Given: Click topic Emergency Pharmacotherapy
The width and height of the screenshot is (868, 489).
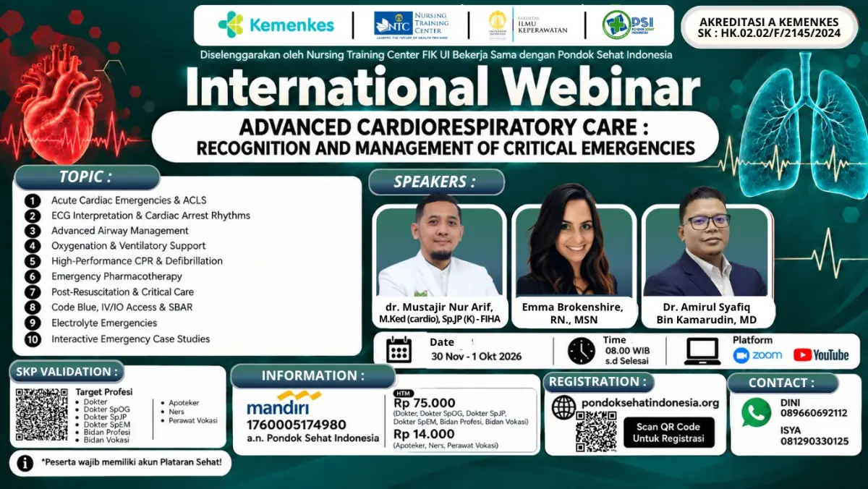Looking at the screenshot, I should click(x=116, y=277).
